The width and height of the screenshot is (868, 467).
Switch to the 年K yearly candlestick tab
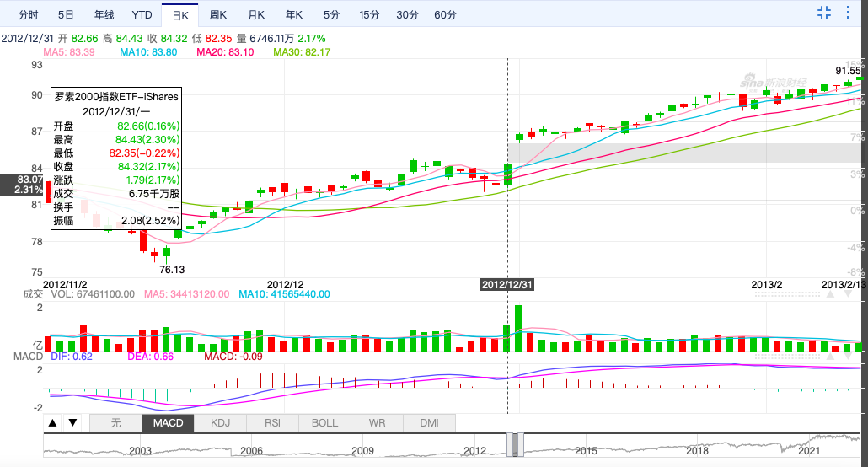(294, 15)
